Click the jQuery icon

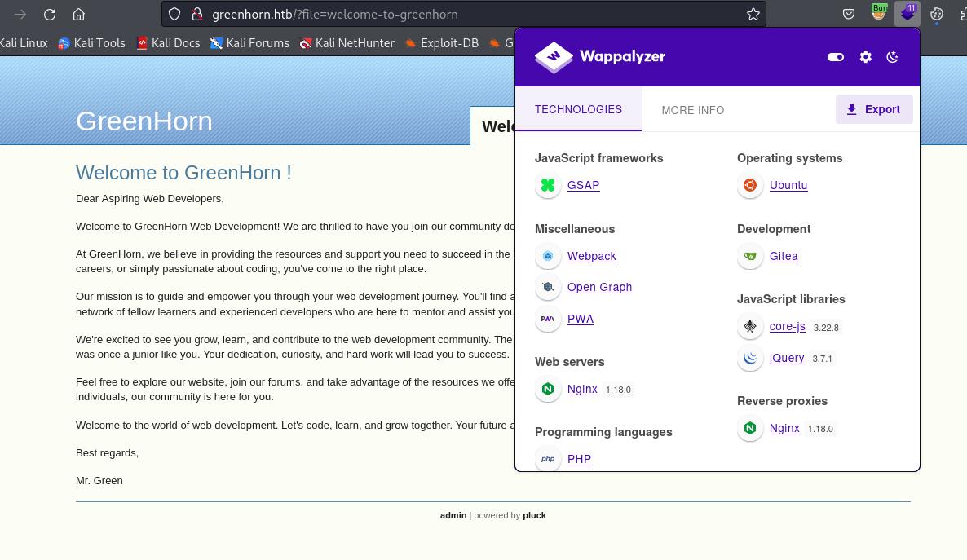pyautogui.click(x=750, y=358)
